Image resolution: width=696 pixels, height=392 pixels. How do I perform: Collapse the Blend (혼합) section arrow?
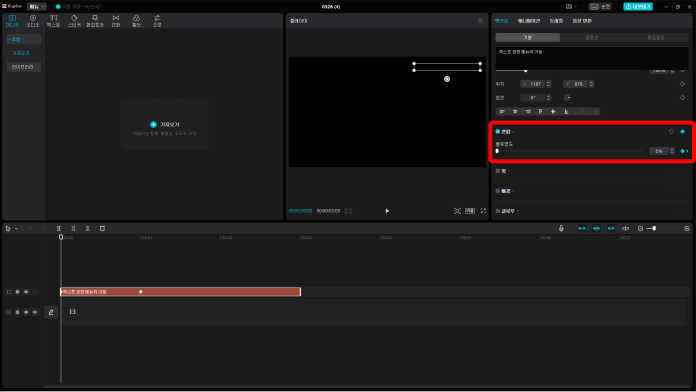[x=514, y=131]
